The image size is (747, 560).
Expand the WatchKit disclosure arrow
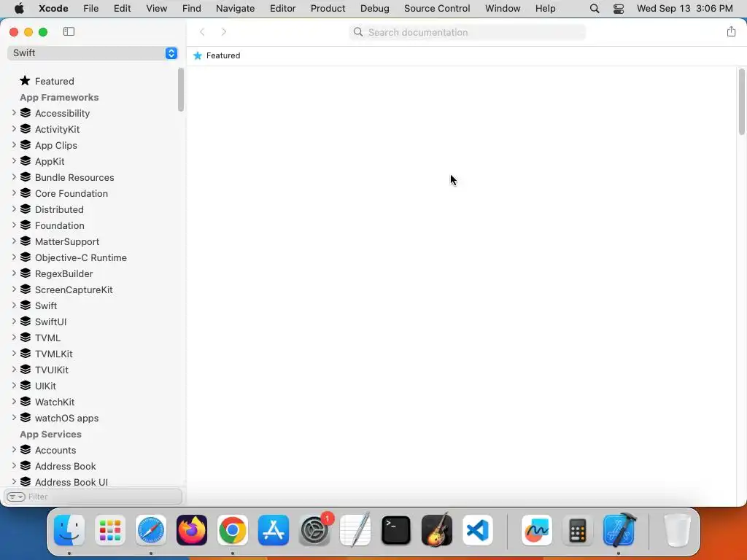point(14,402)
